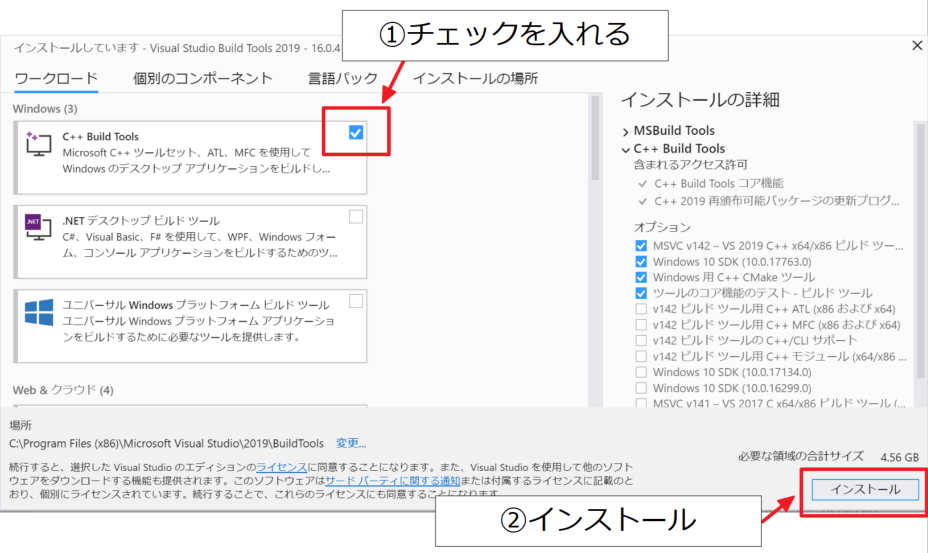The image size is (928, 553).
Task: Toggle the Windows 10 SDK (10.0.17763.0) option
Action: pos(641,262)
